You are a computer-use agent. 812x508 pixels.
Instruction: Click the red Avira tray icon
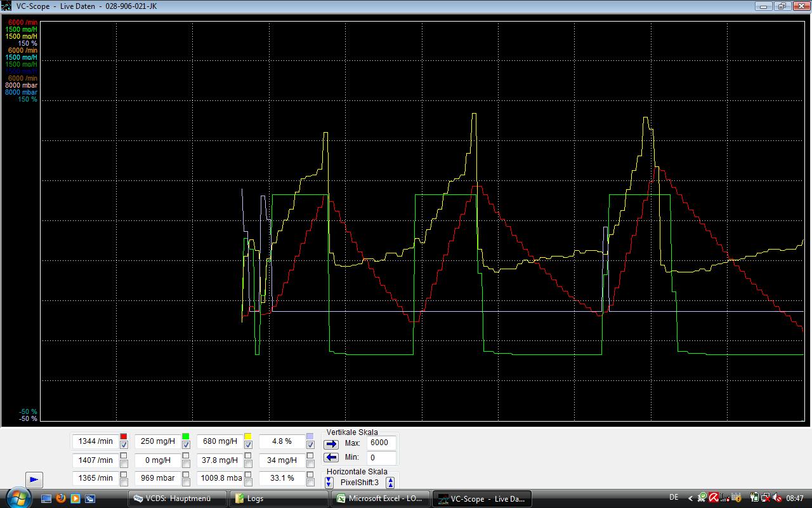tap(714, 497)
